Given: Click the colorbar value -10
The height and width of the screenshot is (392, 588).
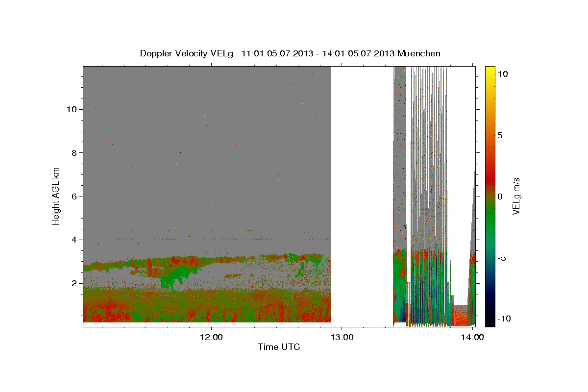Looking at the screenshot, I should pos(503,318).
